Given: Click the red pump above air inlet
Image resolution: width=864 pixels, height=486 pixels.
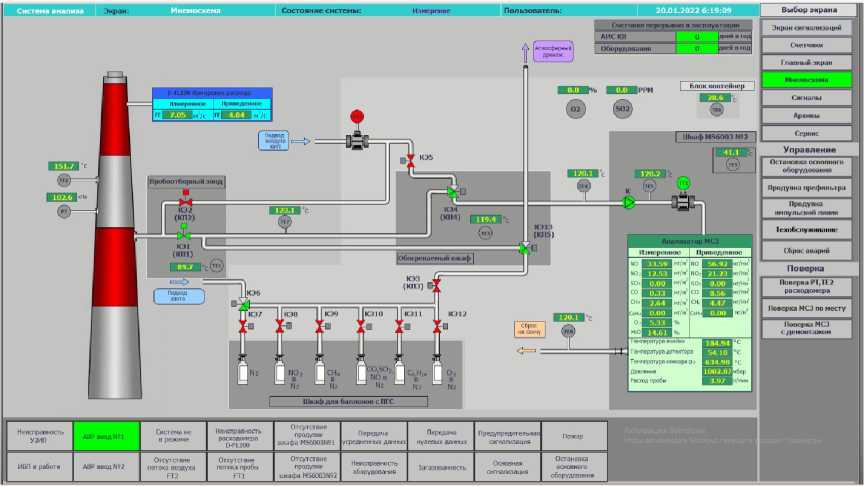Looking at the screenshot, I should [356, 117].
